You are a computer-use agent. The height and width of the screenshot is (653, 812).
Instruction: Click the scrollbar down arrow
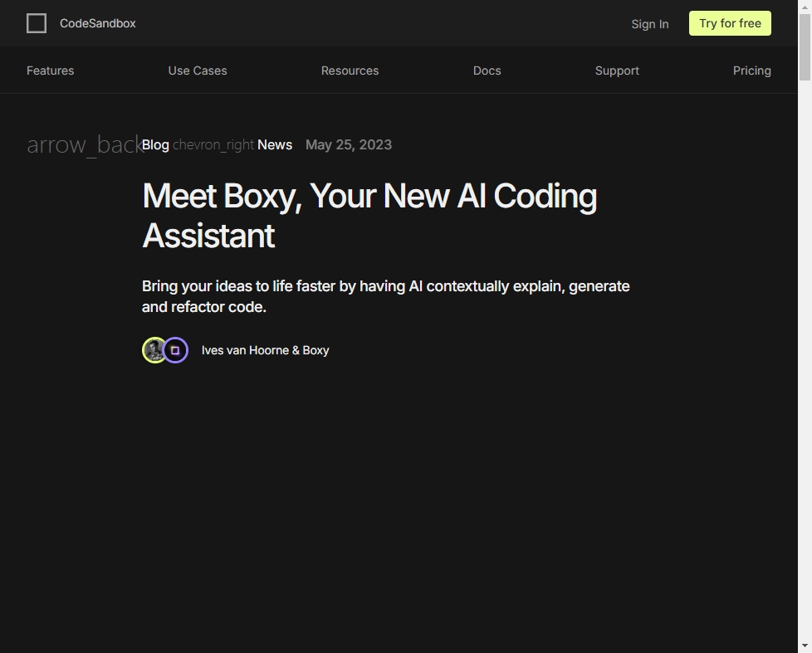click(x=805, y=646)
